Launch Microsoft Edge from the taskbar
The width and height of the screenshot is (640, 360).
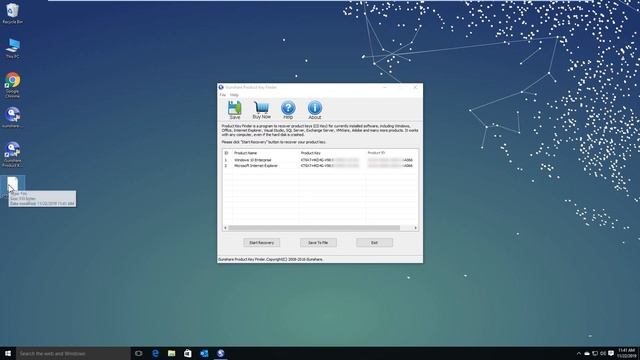click(x=155, y=353)
